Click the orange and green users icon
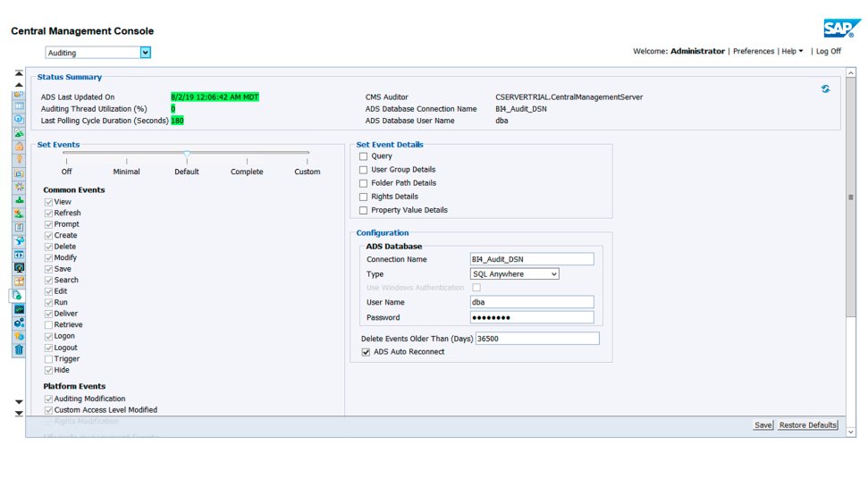Screen dimensions: 868x487 19,214
